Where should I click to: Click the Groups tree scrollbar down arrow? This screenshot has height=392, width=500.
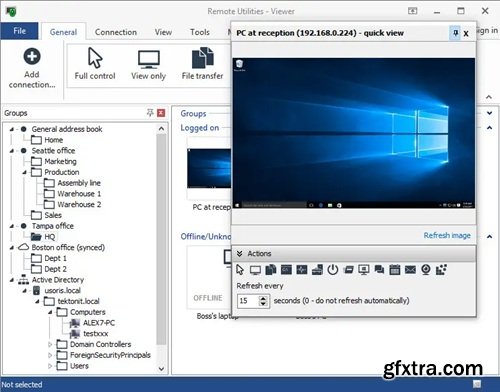(x=161, y=369)
